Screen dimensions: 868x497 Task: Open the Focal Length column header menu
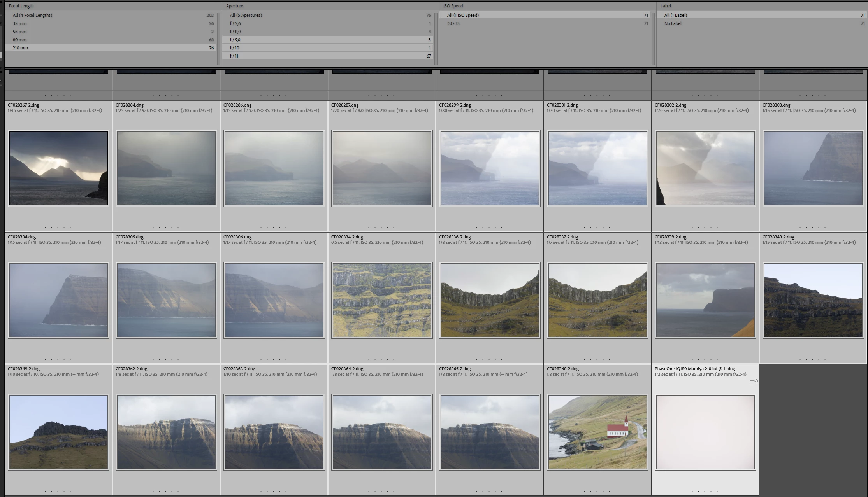[x=21, y=6]
